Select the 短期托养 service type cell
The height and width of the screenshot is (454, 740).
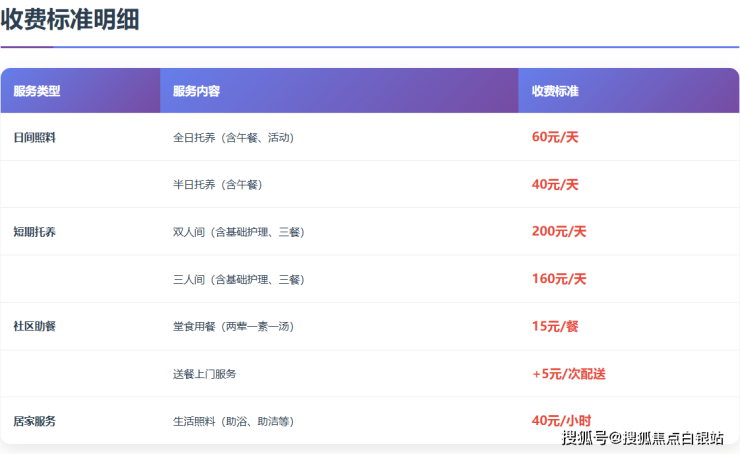[35, 232]
